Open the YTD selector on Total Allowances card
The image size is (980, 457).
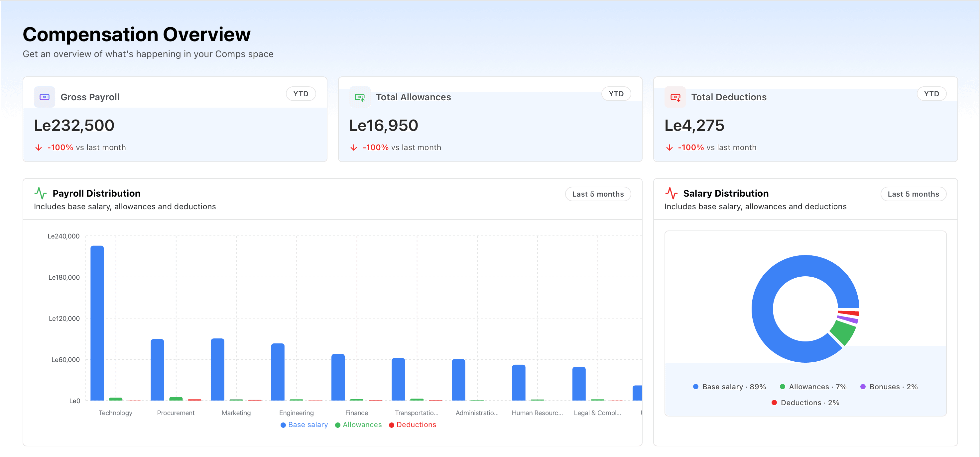(616, 94)
